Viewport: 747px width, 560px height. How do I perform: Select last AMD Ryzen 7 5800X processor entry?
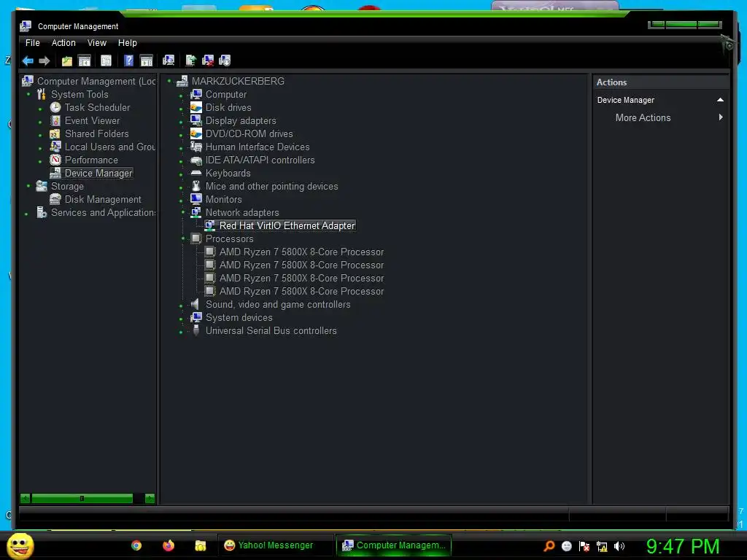tap(301, 291)
